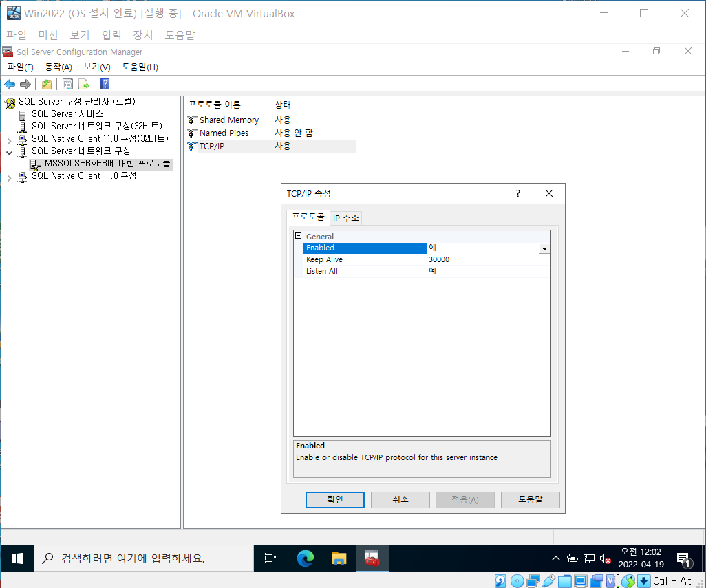Open the VirtualBox 입력 menu
Viewport: 706px width, 588px height.
111,34
